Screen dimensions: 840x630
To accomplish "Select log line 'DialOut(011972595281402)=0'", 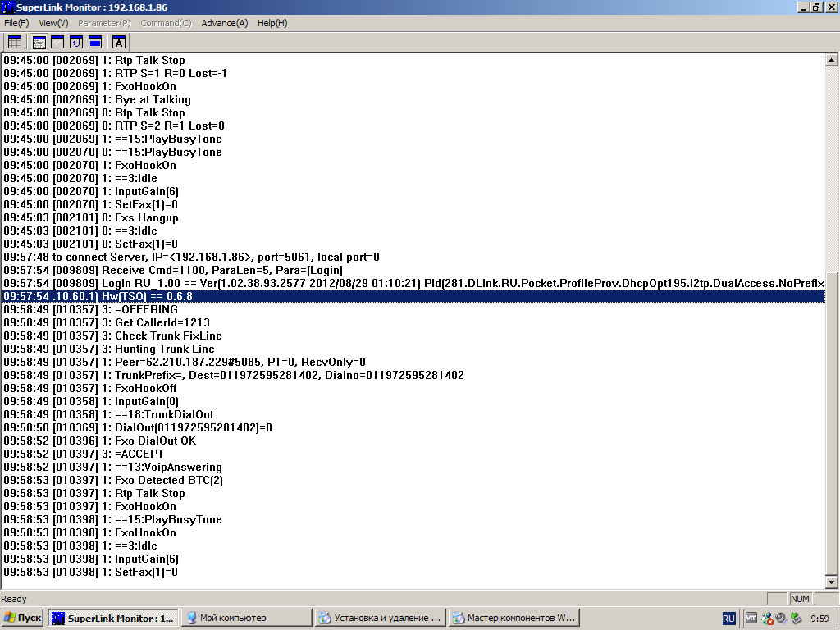I will pos(413,427).
